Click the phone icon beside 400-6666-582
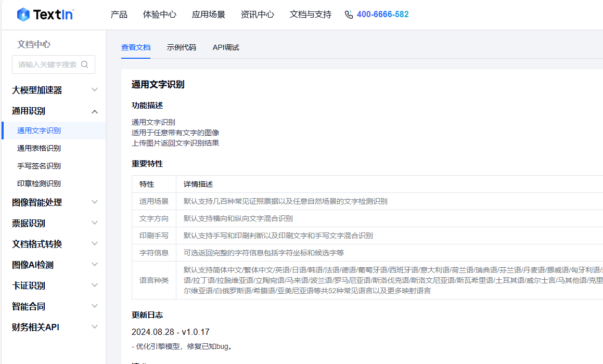This screenshot has width=603, height=364. coord(349,15)
